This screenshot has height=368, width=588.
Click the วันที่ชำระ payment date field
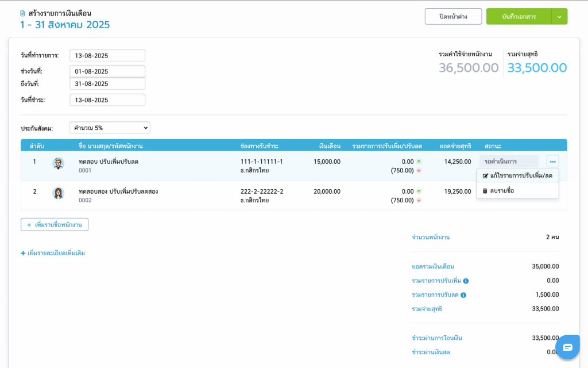tap(107, 100)
